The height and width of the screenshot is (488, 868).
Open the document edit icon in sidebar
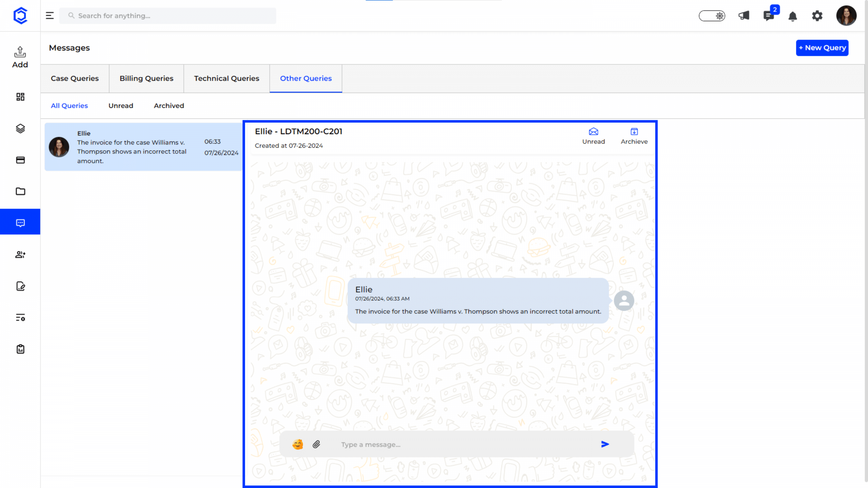point(20,286)
